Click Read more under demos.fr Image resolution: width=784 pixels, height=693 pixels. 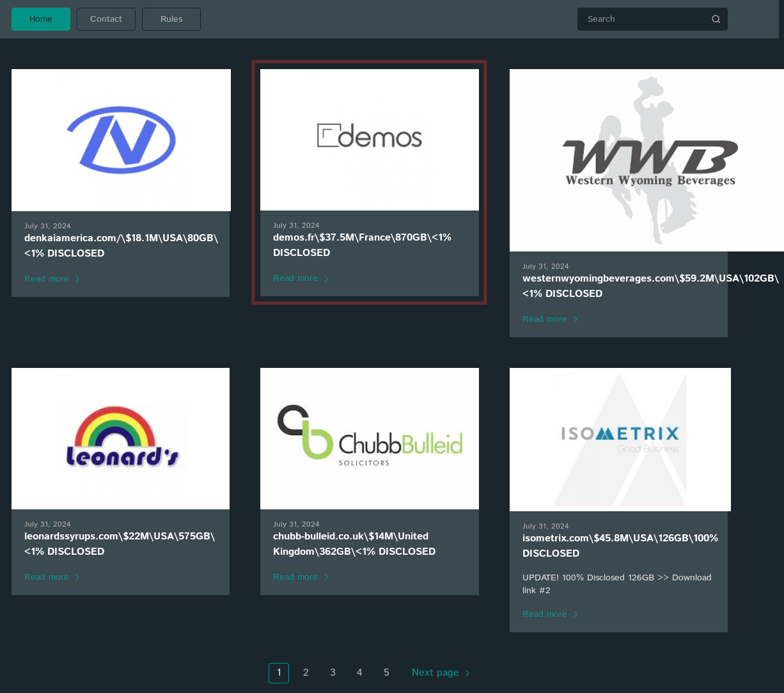pos(295,278)
